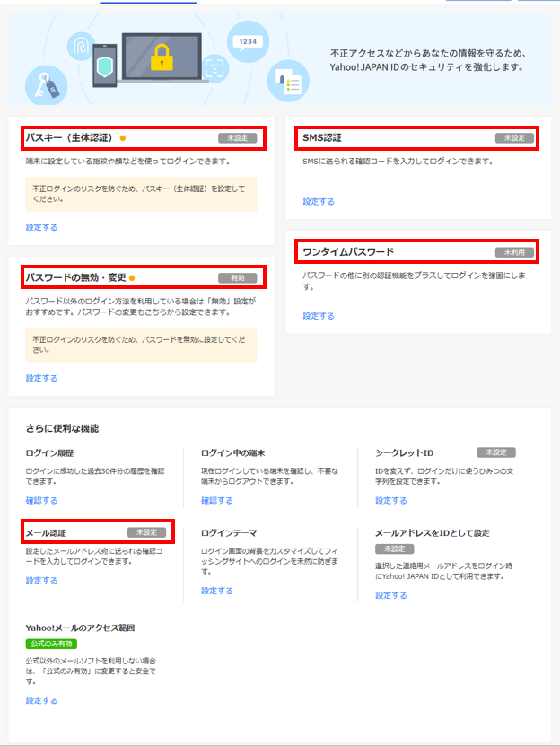Click 確認する under ログイン履歴
The image size is (560, 746).
(x=42, y=500)
